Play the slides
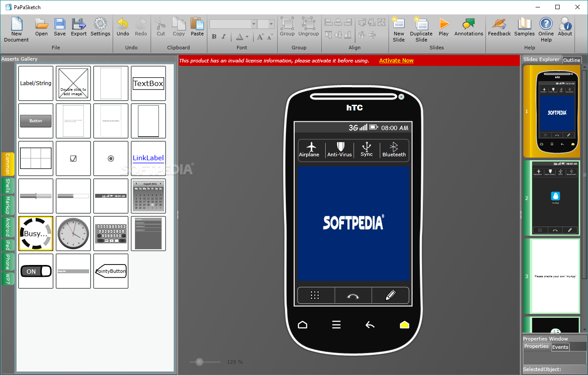Screen dimensions: 588x375 pyautogui.click(x=444, y=27)
